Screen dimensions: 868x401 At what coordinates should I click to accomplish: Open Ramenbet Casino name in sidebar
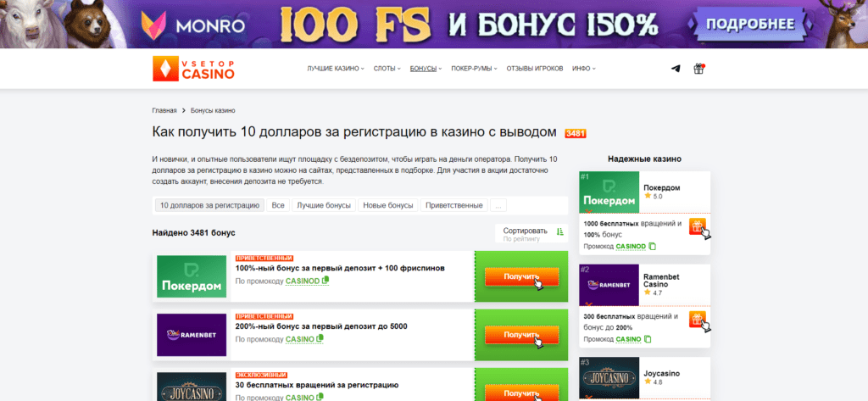[661, 281]
